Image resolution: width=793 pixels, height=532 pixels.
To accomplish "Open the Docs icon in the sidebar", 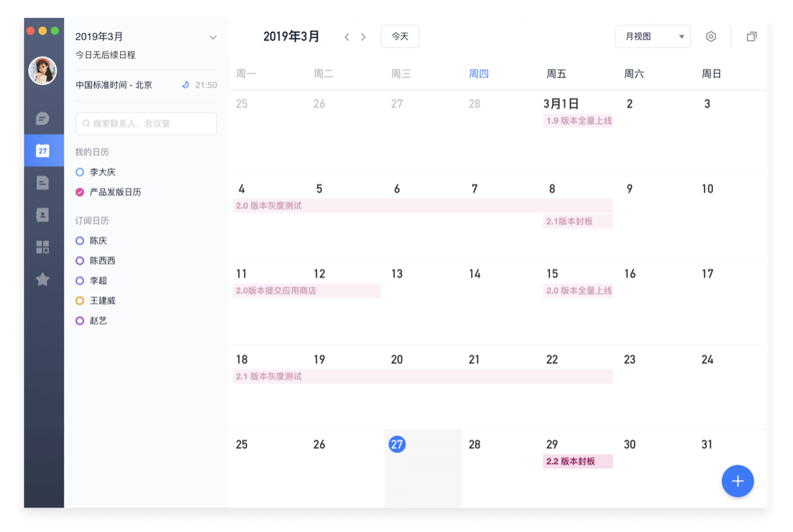I will [x=44, y=182].
